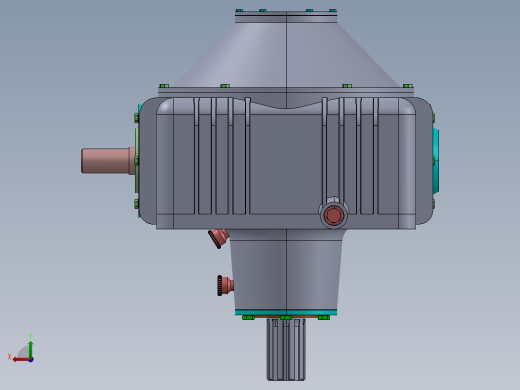Select the flat center panel of ribbed housing
This screenshot has width=520, height=390.
[286, 163]
